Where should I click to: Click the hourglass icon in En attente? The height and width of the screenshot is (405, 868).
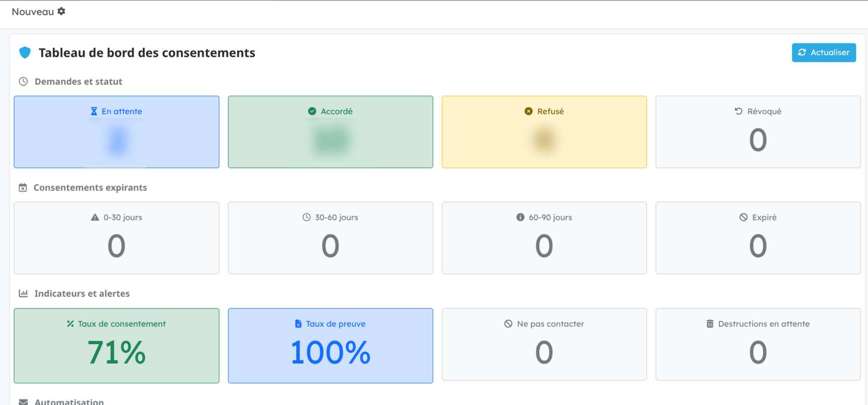point(94,112)
